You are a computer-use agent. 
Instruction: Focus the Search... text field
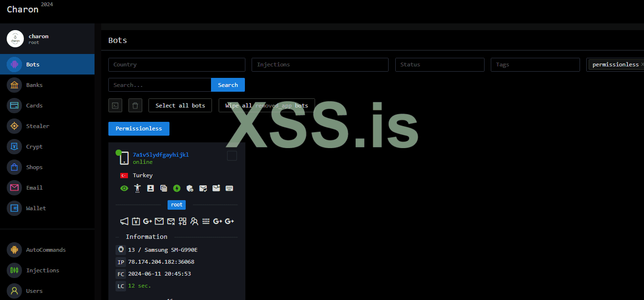point(159,85)
